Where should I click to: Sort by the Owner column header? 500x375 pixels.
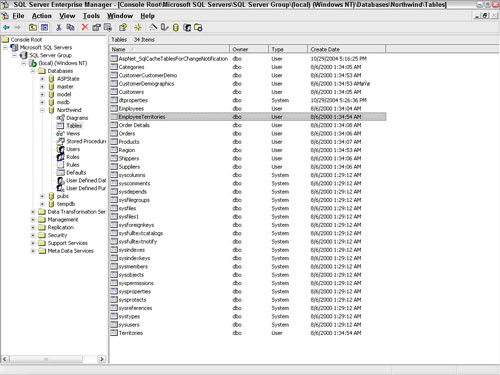(x=249, y=49)
